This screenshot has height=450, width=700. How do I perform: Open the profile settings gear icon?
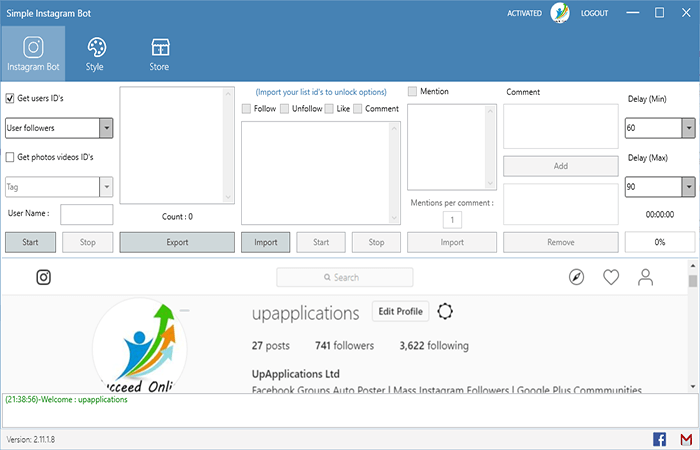pyautogui.click(x=445, y=311)
